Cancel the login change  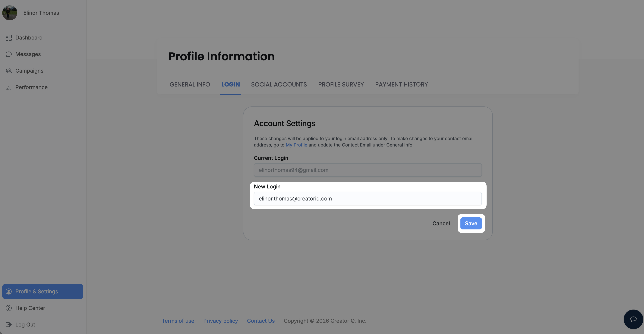click(x=441, y=223)
